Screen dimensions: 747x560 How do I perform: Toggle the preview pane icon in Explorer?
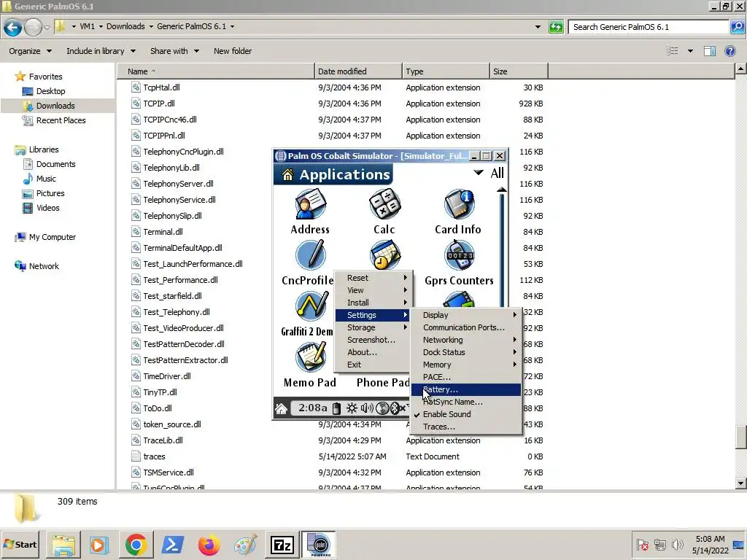point(710,51)
